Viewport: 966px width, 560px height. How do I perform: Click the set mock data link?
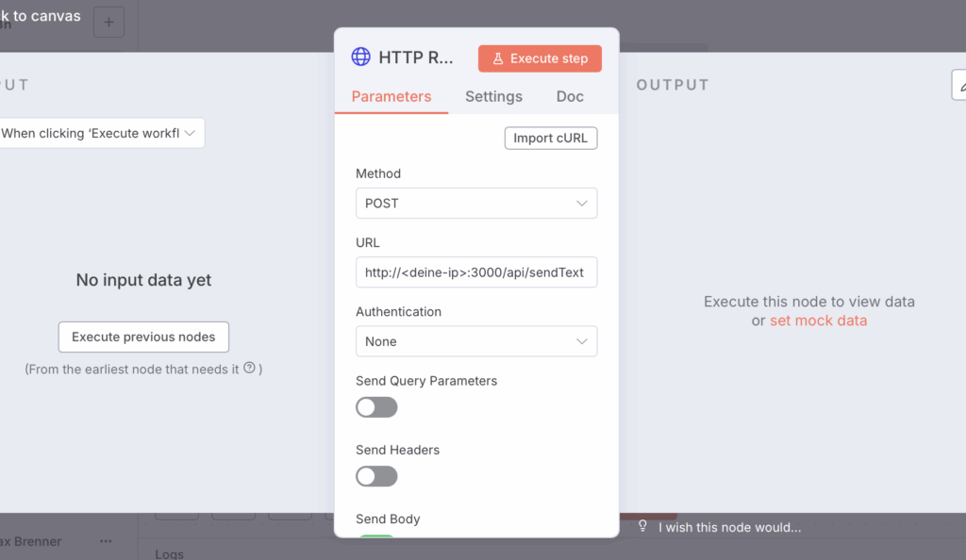pos(818,321)
